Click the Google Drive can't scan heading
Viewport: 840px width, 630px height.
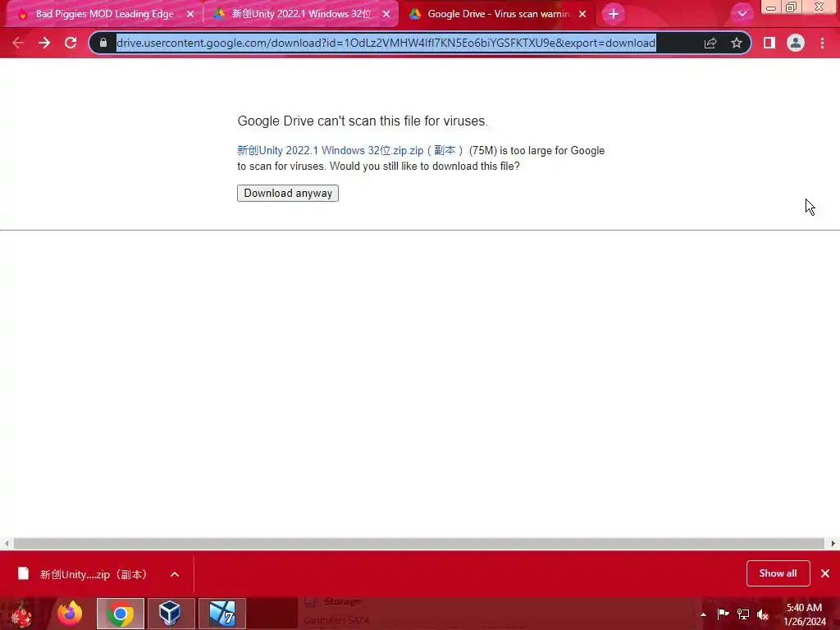[x=363, y=121]
